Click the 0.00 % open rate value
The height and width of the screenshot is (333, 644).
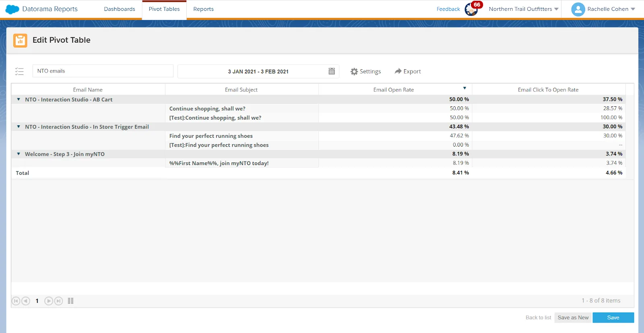tap(461, 145)
